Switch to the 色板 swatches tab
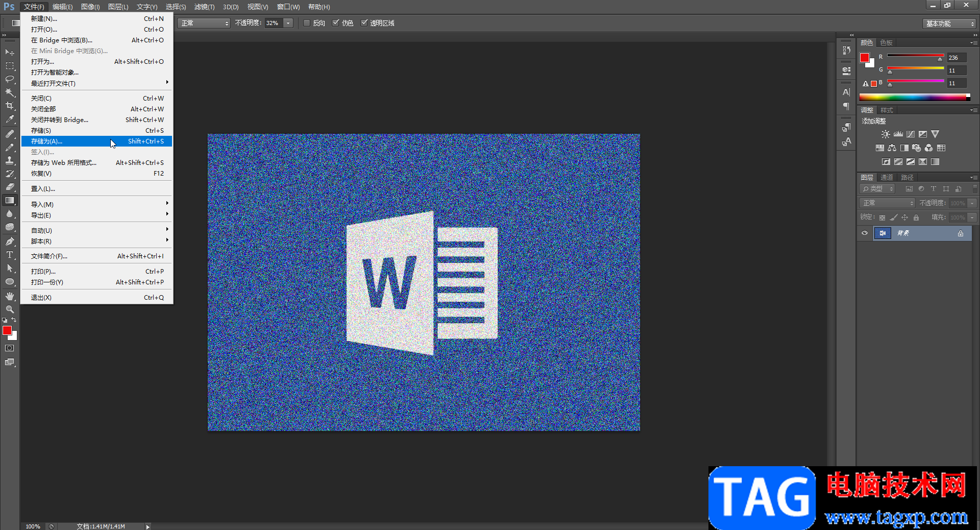980x530 pixels. [x=887, y=43]
